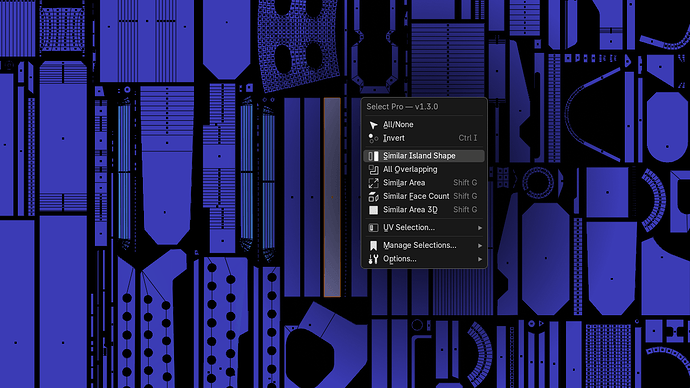Select Similar Area 3D entry
690x388 pixels.
point(424,210)
